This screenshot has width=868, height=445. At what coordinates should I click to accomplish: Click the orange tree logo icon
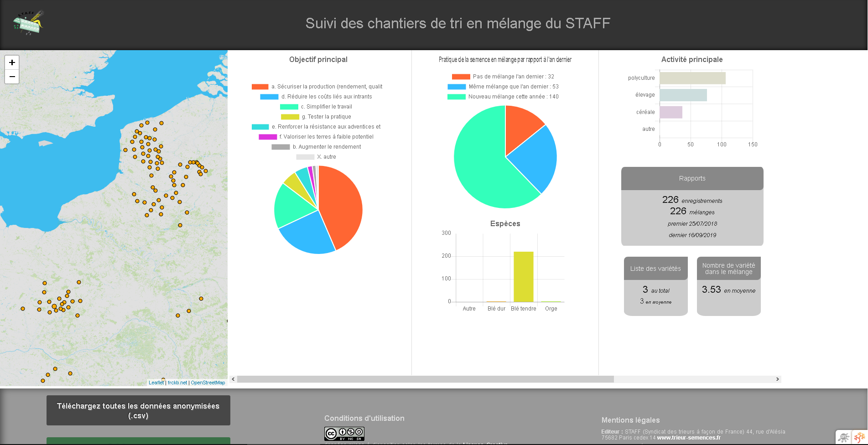pos(859,437)
